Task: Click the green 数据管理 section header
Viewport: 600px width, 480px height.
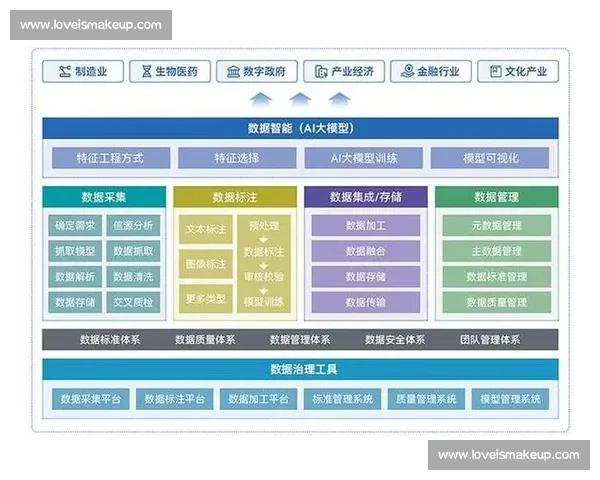Action: point(497,197)
